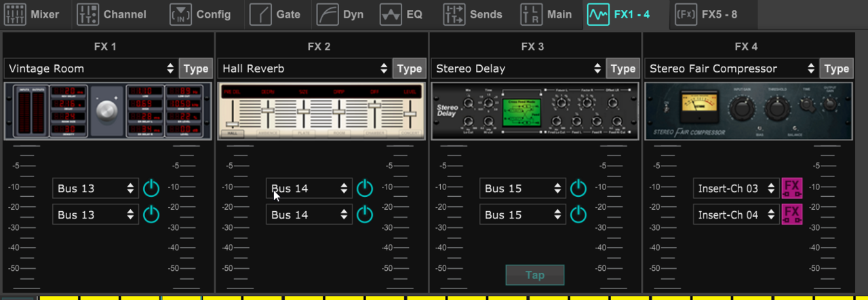
Task: Go to the Gate tab
Action: 276,14
